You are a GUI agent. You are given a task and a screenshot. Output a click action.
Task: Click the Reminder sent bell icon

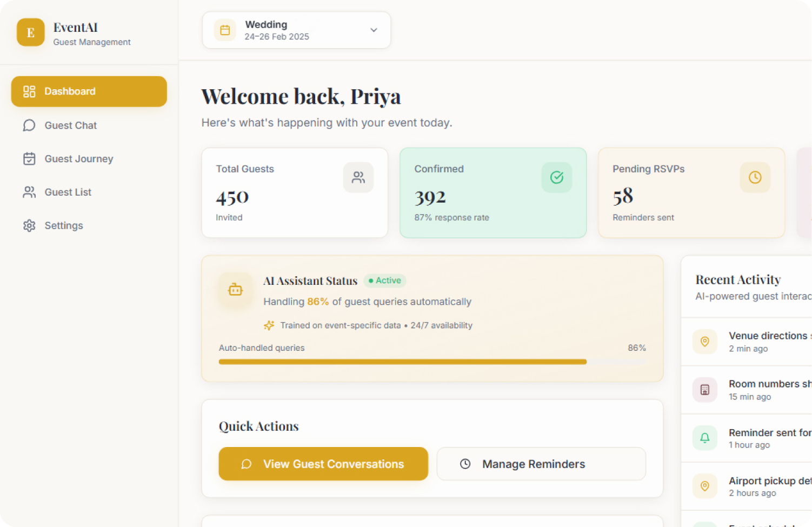(x=705, y=438)
